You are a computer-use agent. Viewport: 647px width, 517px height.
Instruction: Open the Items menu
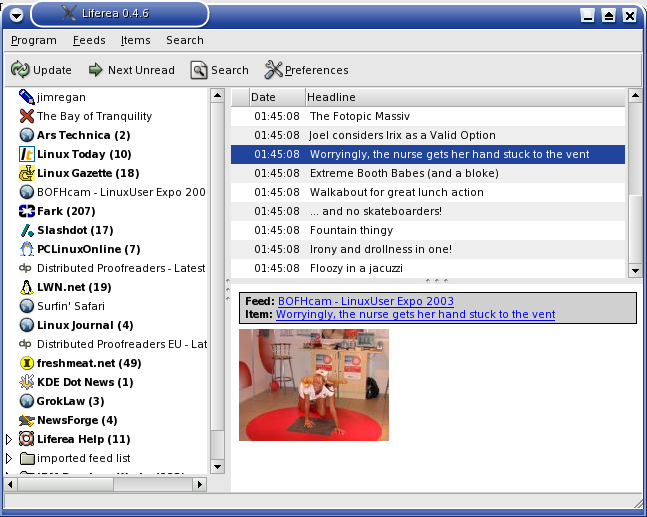click(135, 41)
